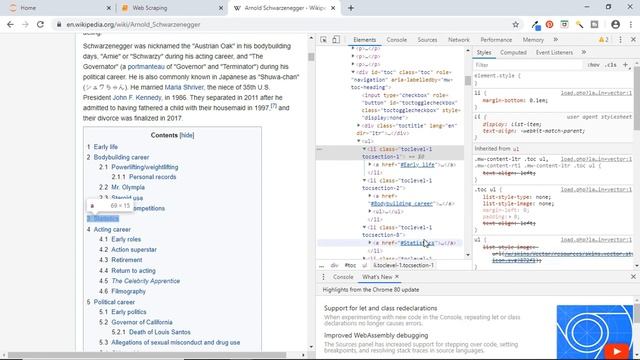
Task: Open the Early life contents link
Action: [106, 147]
